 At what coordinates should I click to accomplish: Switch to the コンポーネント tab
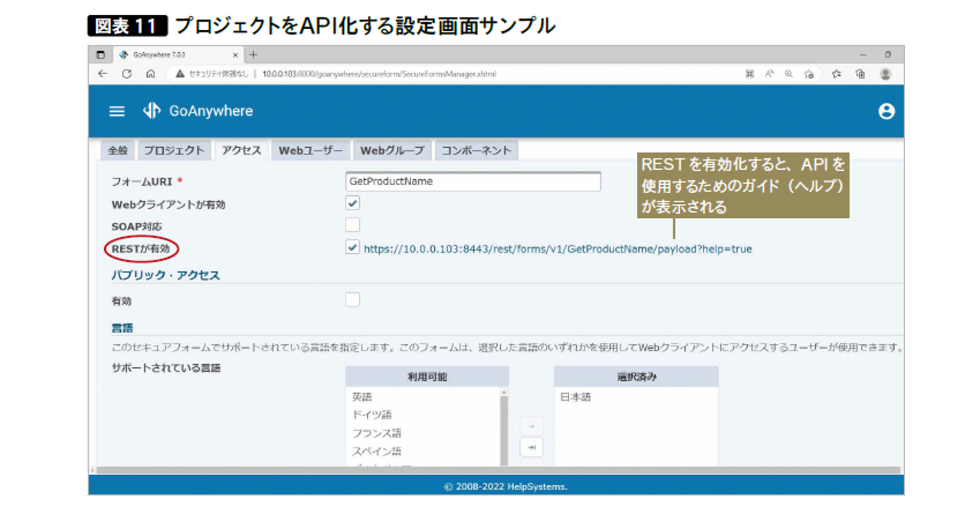point(476,150)
